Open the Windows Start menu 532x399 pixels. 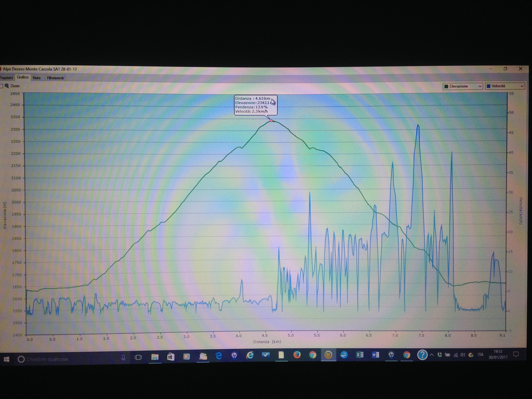tap(7, 359)
